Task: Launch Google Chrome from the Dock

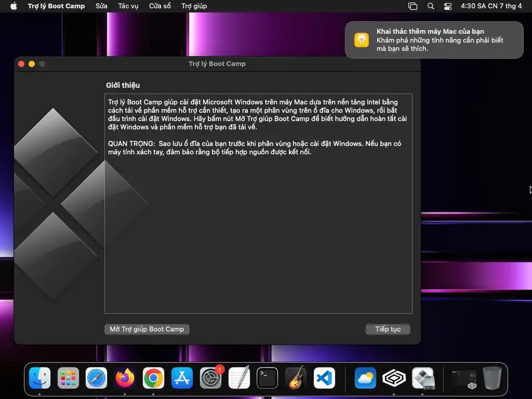Action: point(153,378)
